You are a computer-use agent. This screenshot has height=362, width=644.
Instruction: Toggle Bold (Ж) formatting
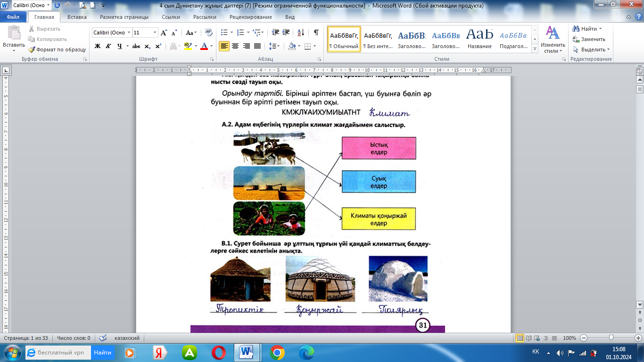98,46
